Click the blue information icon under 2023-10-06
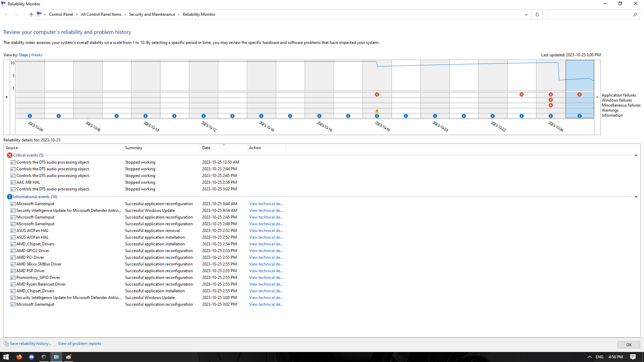The width and height of the screenshot is (644, 362). pyautogui.click(x=30, y=116)
